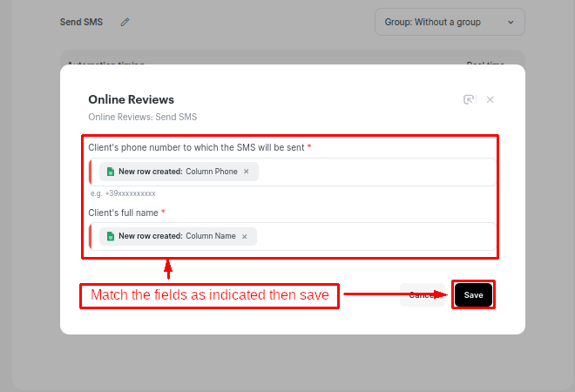Click the Online Reviews dialog title
Screen dimensions: 575x392
(x=131, y=99)
